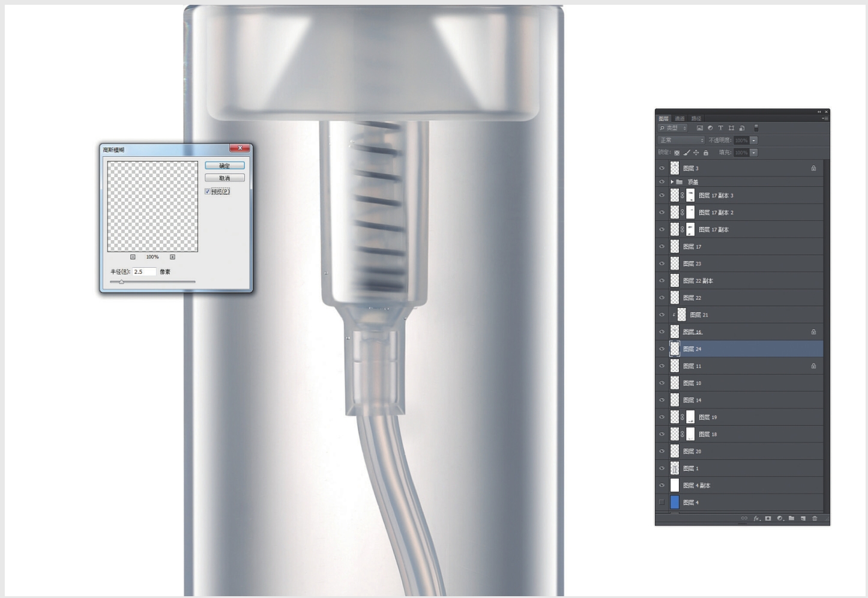Image resolution: width=868 pixels, height=598 pixels.
Task: Open the Layers panel flyout menu
Action: (x=825, y=118)
